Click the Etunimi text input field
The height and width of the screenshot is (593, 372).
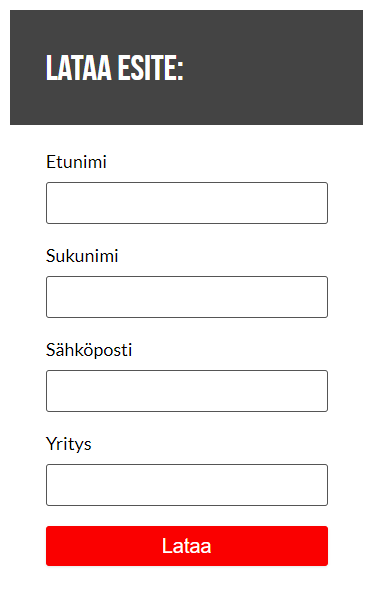point(187,203)
